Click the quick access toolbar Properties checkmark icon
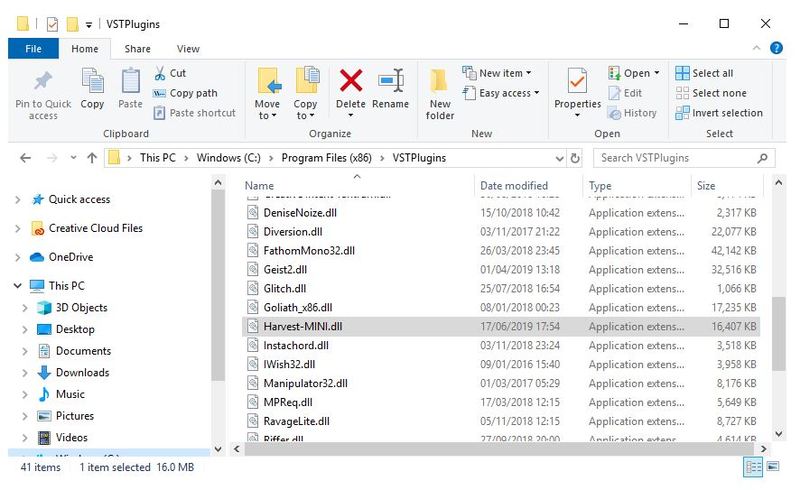Viewport: 800px width, 490px height. click(x=52, y=24)
